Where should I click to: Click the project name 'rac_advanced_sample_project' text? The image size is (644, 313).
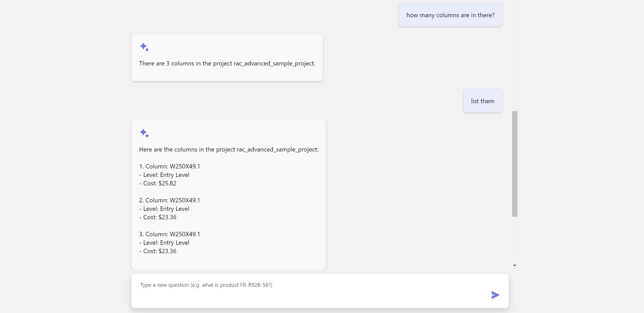(274, 63)
